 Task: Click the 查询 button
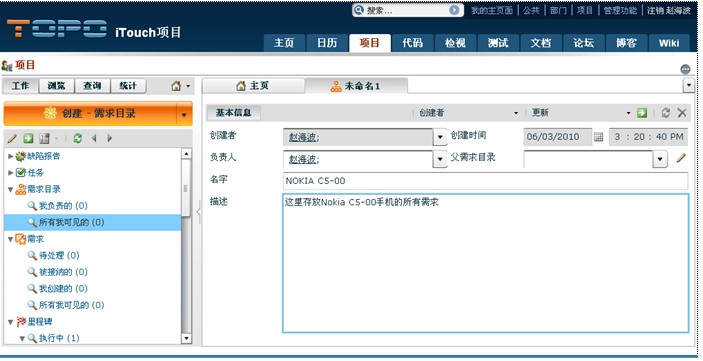point(92,86)
